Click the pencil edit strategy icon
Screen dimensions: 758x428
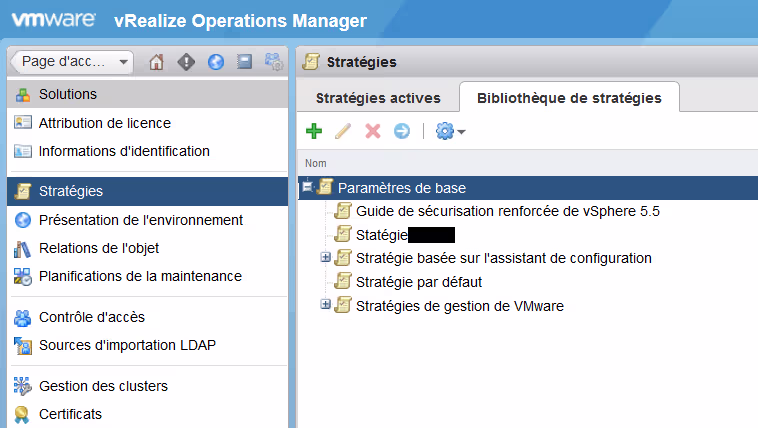click(343, 131)
